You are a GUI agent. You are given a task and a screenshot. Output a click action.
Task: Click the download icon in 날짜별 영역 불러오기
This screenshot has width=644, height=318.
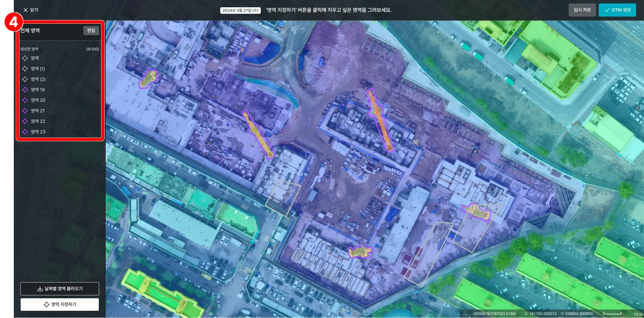coord(40,289)
